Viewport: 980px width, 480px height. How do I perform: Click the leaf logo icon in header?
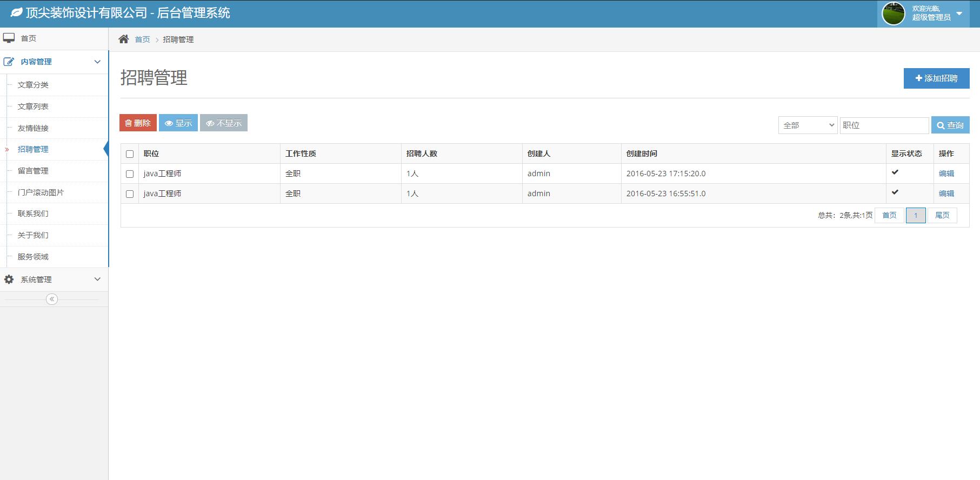click(17, 12)
